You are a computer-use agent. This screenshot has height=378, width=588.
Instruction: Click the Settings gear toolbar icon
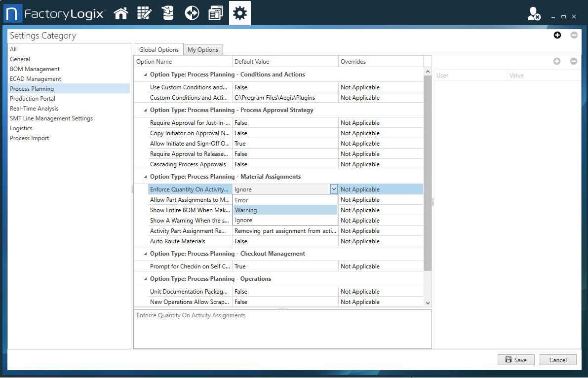[239, 13]
